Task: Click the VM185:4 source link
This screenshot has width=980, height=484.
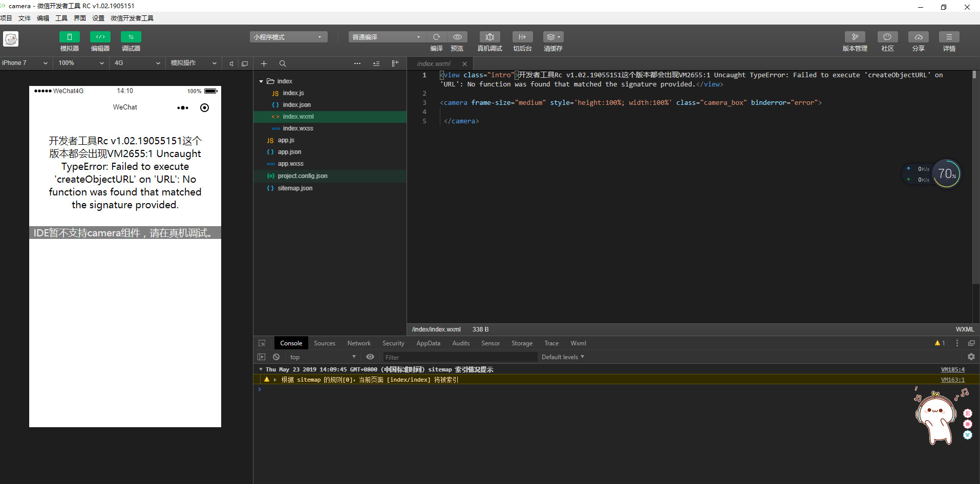Action: [x=952, y=369]
